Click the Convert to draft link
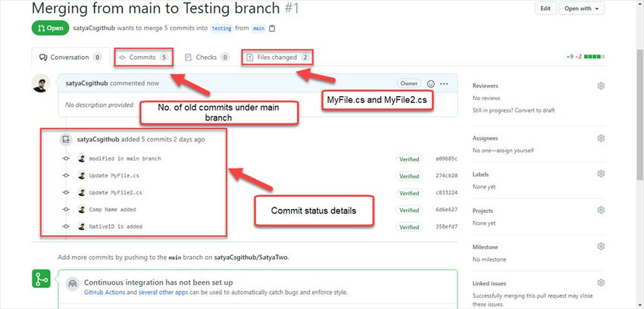644x309 pixels. point(534,110)
